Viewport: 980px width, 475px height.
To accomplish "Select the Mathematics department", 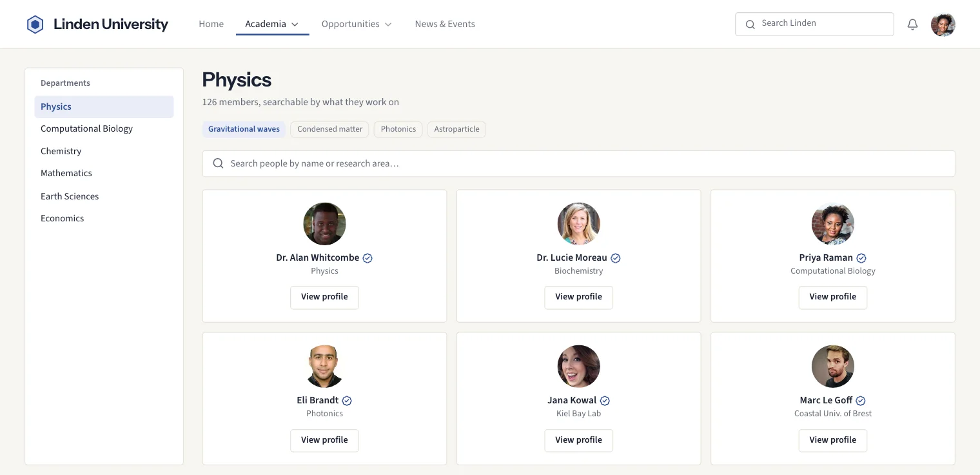I will click(104, 174).
